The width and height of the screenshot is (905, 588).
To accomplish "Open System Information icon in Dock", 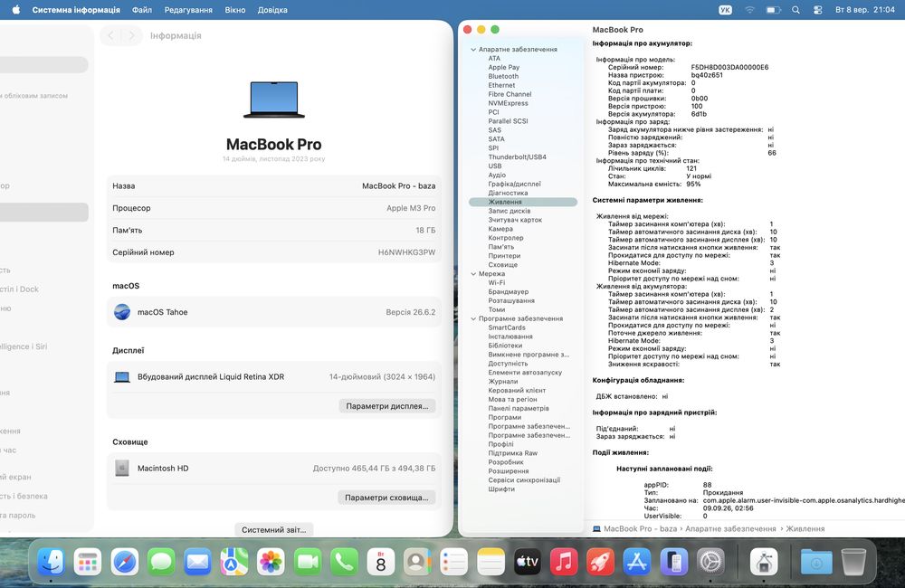I will tap(764, 562).
